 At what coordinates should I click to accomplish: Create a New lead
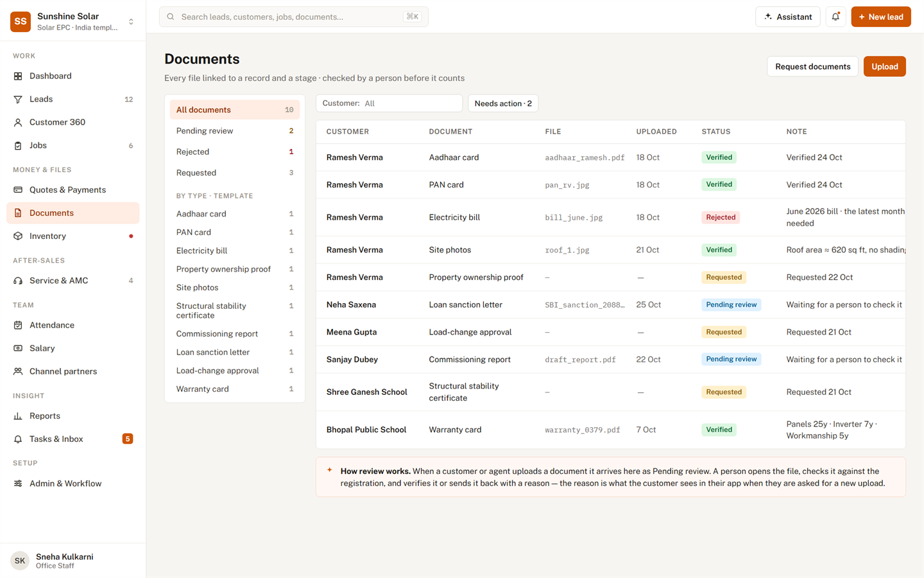[881, 17]
